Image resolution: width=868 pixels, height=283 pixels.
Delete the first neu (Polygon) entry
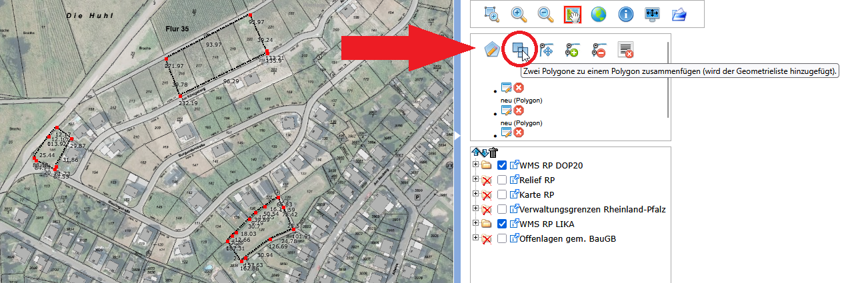click(519, 88)
